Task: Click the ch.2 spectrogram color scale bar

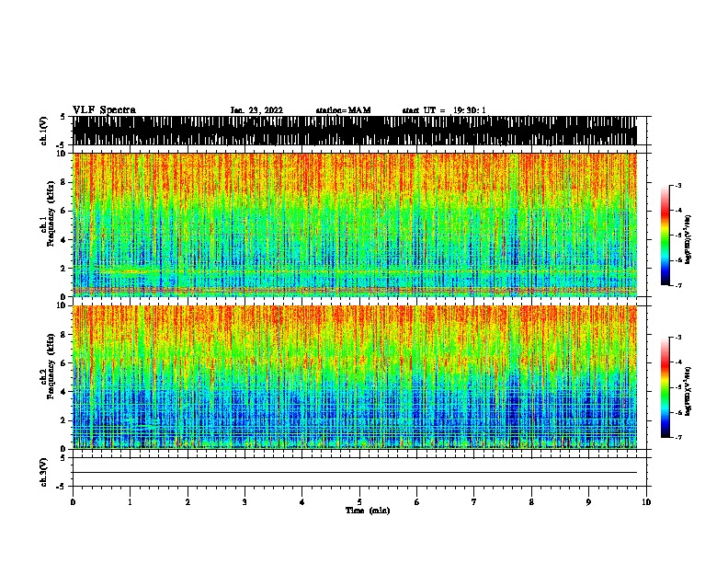Action: point(665,387)
